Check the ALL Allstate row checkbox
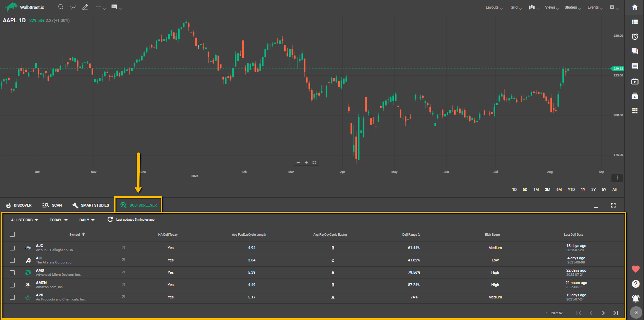Screen dimensions: 644x320 pyautogui.click(x=12, y=260)
